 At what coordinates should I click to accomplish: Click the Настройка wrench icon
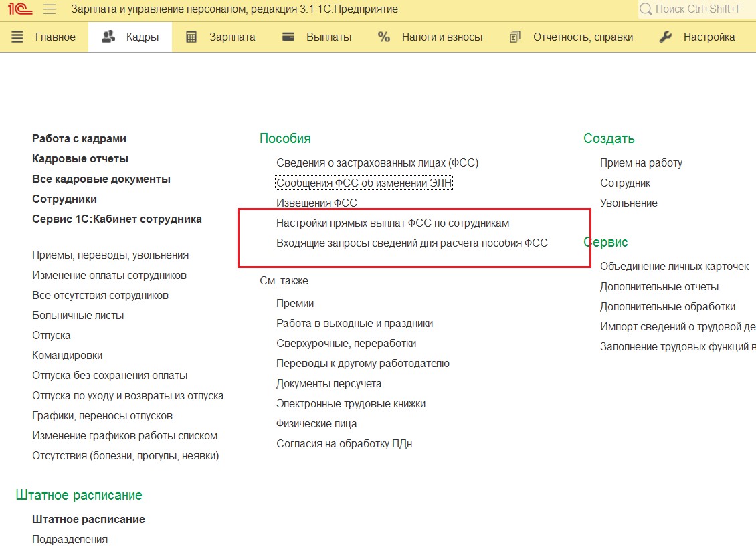(x=666, y=37)
